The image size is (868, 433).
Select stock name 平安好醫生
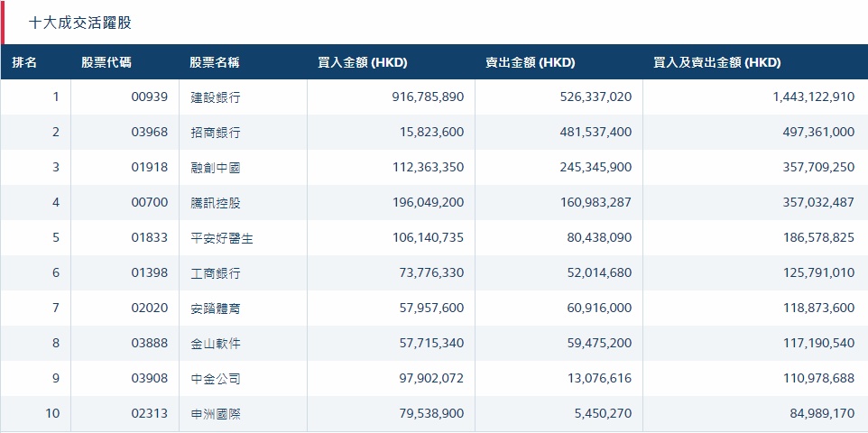pyautogui.click(x=222, y=238)
